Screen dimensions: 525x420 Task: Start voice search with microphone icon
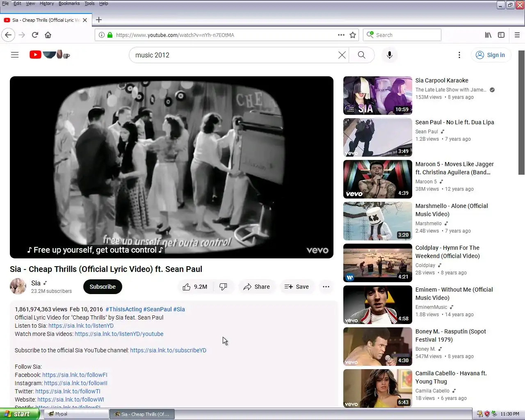(390, 55)
